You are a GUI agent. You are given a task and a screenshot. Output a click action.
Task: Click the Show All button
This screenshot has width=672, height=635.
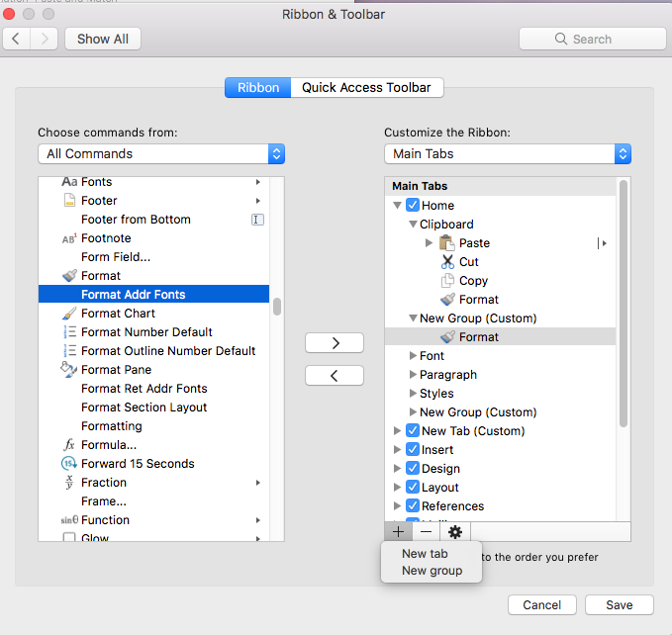coord(103,39)
